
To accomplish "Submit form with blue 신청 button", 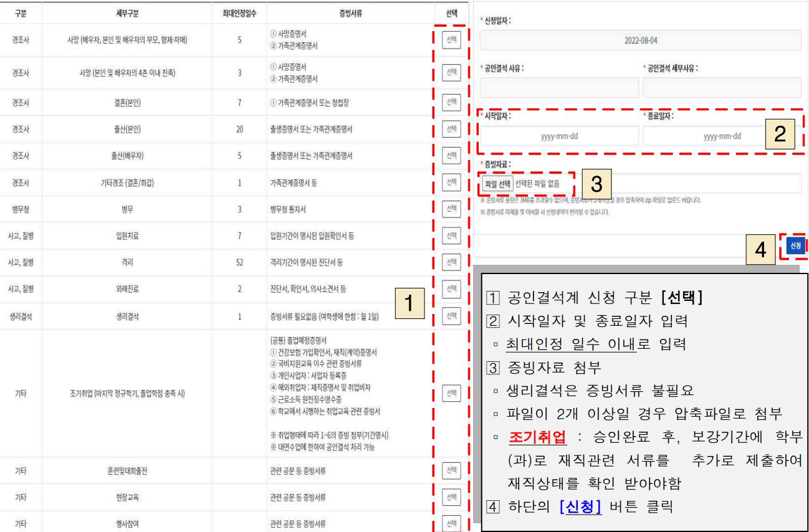I will click(795, 246).
